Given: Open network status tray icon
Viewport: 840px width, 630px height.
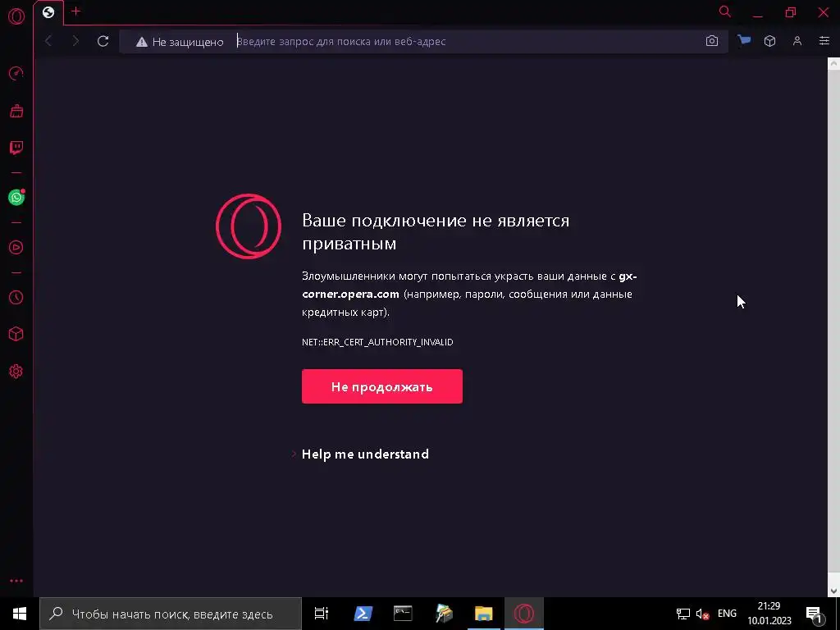Looking at the screenshot, I should (x=683, y=614).
